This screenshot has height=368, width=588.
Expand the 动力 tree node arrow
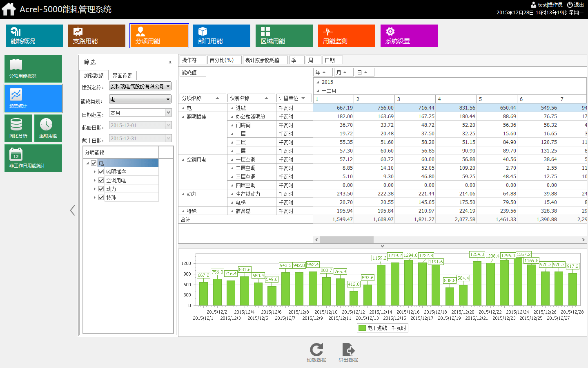click(x=95, y=189)
